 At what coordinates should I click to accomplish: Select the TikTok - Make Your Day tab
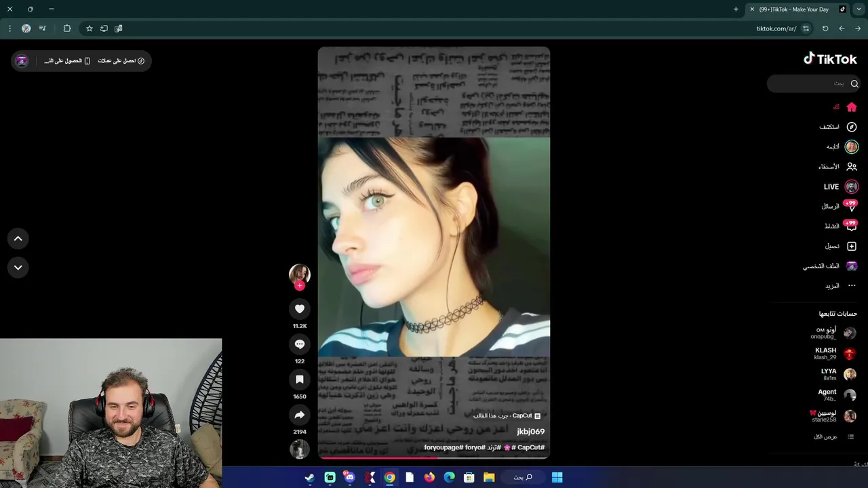(797, 9)
